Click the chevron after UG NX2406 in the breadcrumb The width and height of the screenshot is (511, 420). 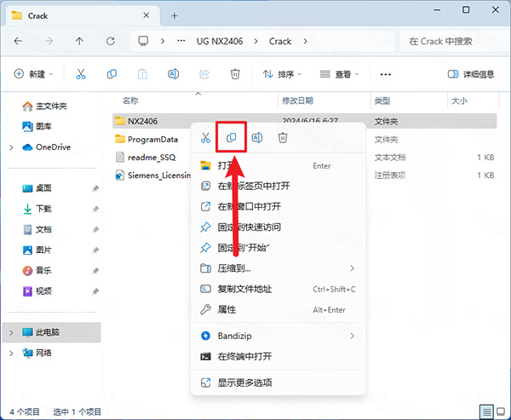pyautogui.click(x=255, y=41)
